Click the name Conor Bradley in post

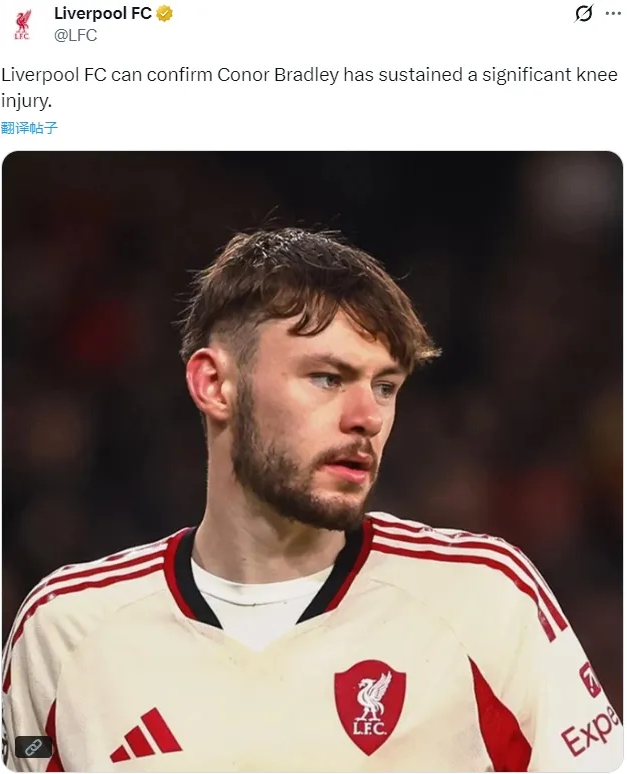[x=278, y=75]
